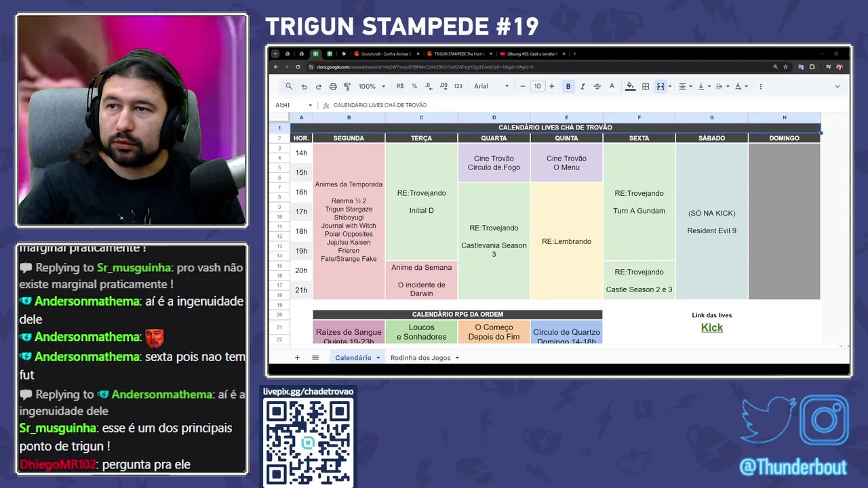Open the Arial font dropdown

click(x=492, y=86)
